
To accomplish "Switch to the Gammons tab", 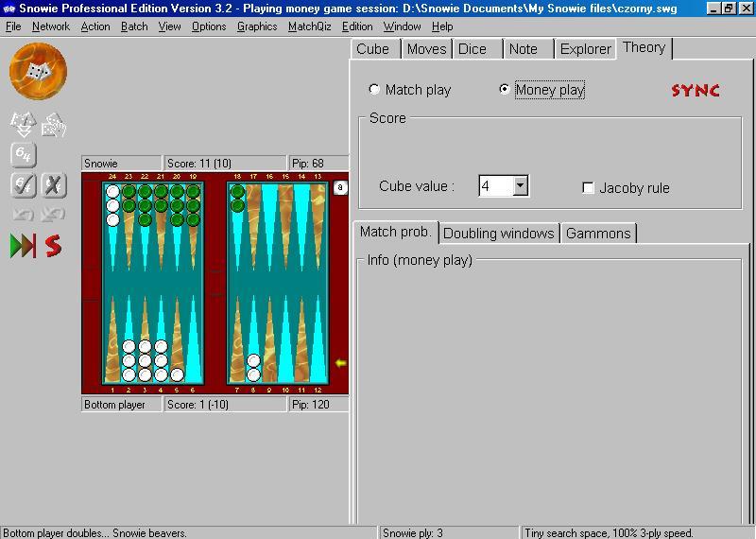I will click(597, 234).
